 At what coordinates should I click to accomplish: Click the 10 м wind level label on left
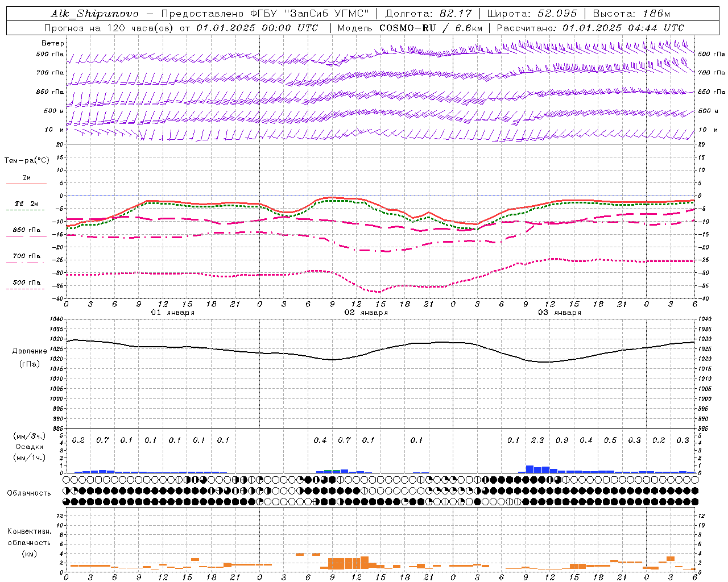pyautogui.click(x=54, y=130)
